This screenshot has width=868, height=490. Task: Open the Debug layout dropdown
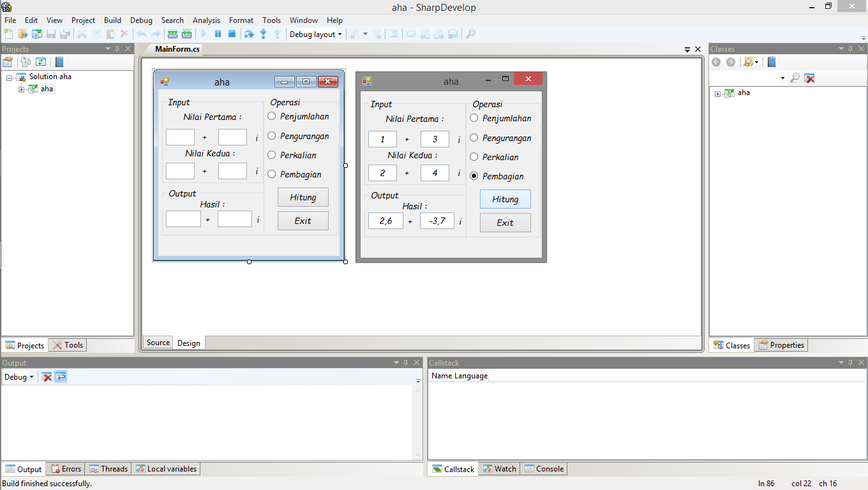315,34
